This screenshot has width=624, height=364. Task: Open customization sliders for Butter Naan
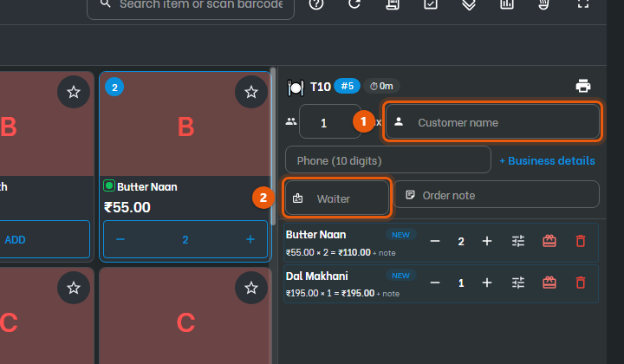[x=518, y=241]
